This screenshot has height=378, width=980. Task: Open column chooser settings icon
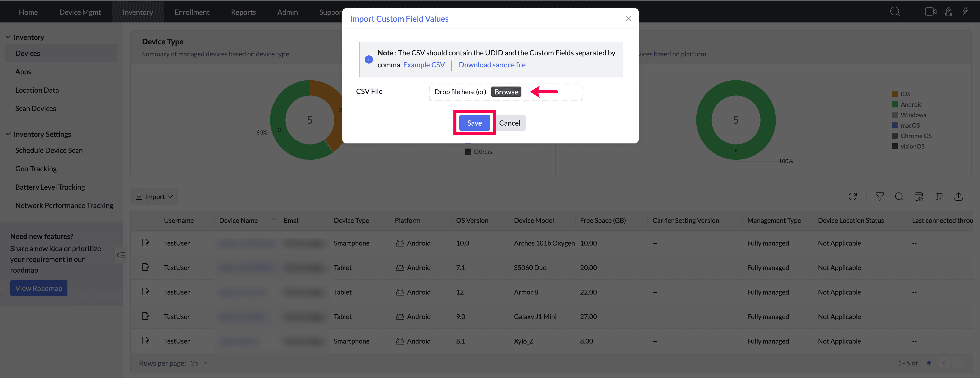pos(918,197)
